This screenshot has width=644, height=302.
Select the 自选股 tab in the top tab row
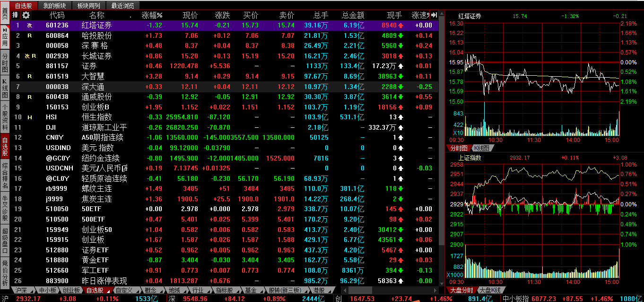[23, 6]
